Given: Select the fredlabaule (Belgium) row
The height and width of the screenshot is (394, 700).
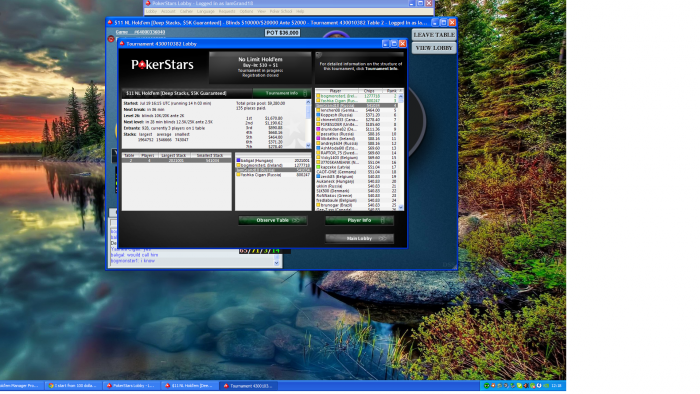Looking at the screenshot, I should pyautogui.click(x=357, y=200).
